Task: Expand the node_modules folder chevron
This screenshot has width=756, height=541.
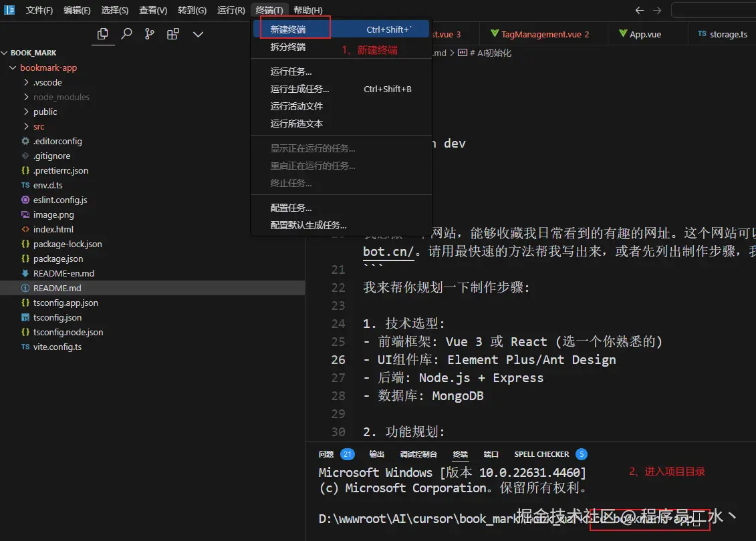Action: (x=26, y=97)
